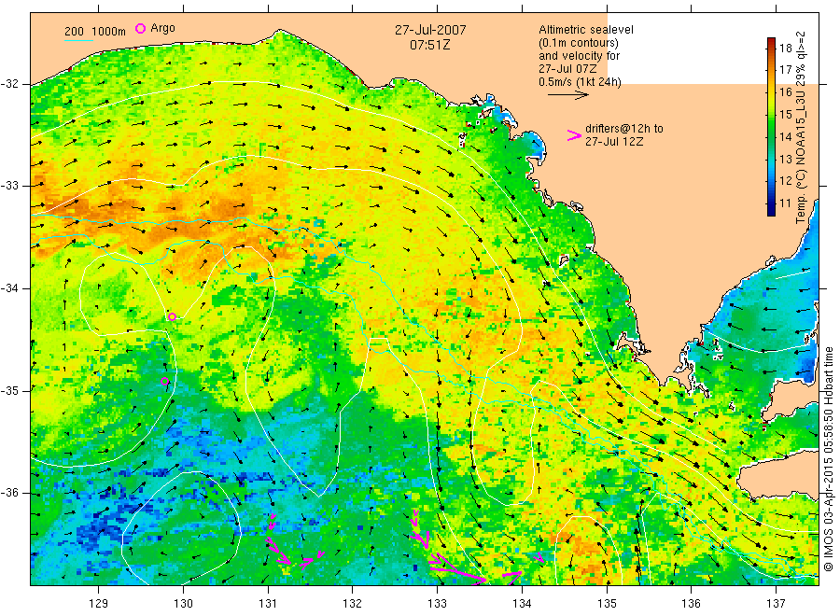Click the cyan 200 m isobath legend line

pos(78,40)
